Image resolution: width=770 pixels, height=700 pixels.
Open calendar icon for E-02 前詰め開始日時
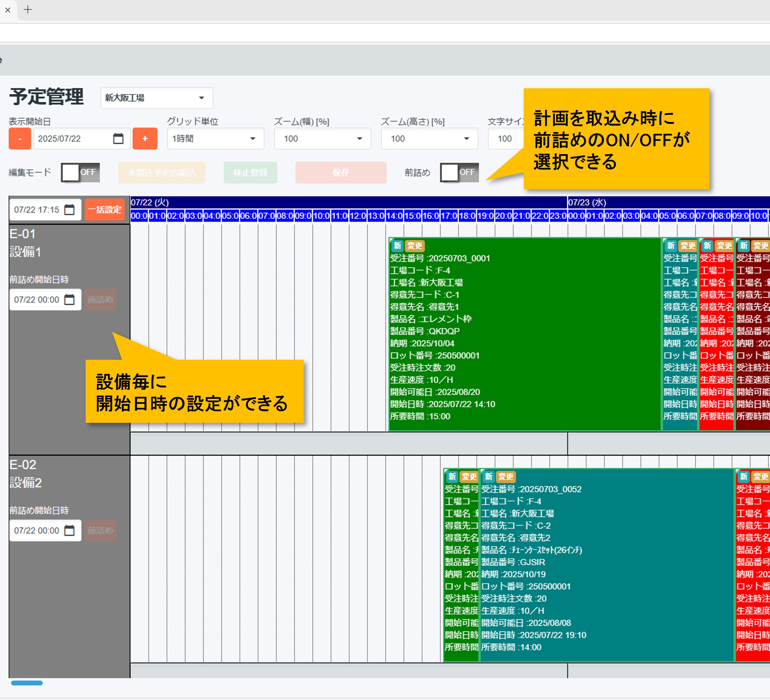[x=70, y=530]
